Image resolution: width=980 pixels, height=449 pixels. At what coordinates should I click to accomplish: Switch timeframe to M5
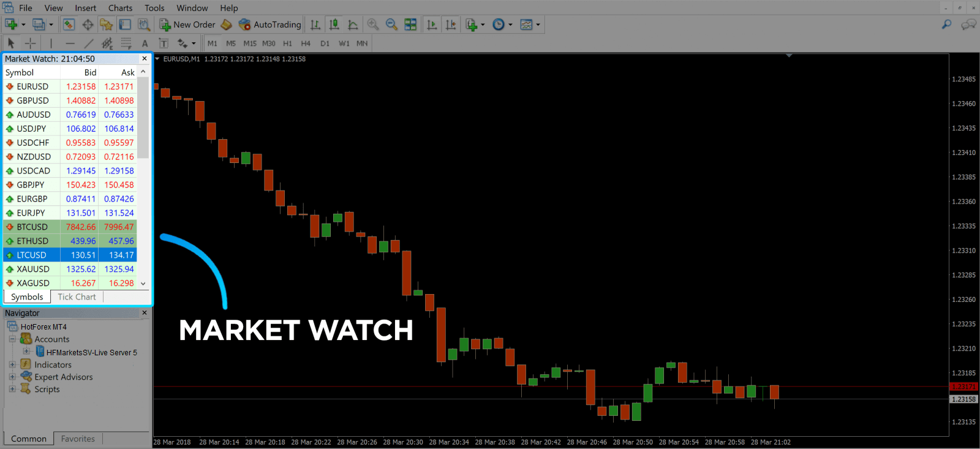[231, 43]
